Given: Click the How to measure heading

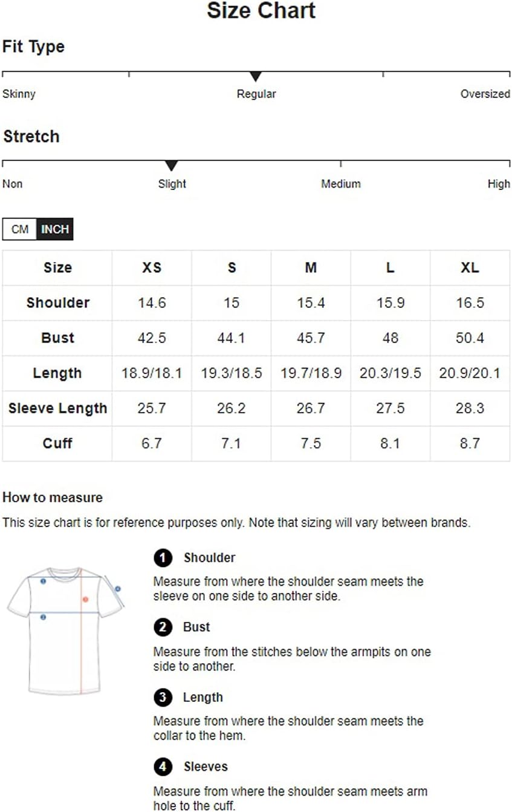Looking at the screenshot, I should [53, 497].
